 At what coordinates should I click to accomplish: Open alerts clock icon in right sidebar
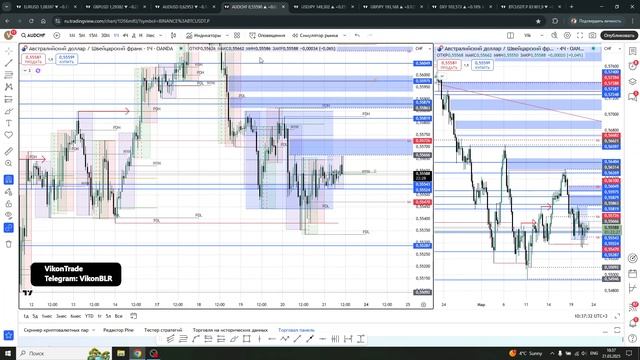(x=633, y=66)
